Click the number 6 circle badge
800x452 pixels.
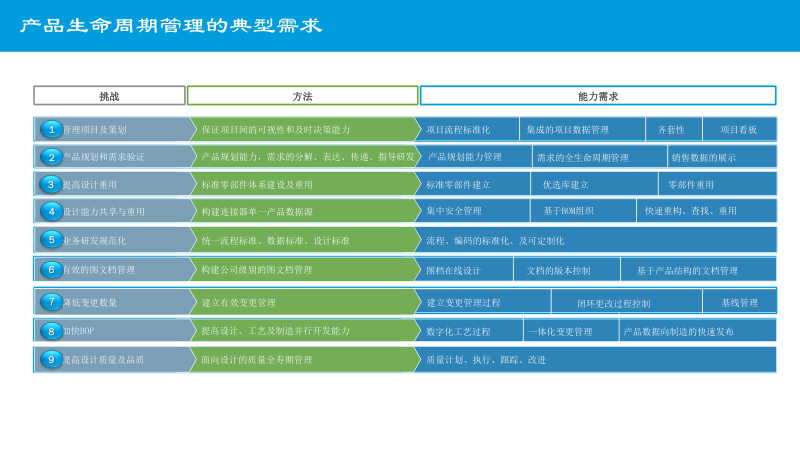pos(52,269)
